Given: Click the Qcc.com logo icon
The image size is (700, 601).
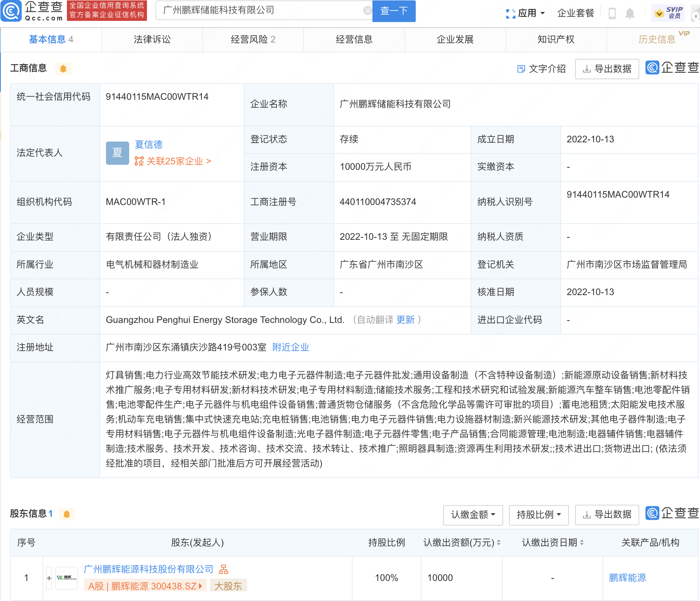Looking at the screenshot, I should point(11,11).
